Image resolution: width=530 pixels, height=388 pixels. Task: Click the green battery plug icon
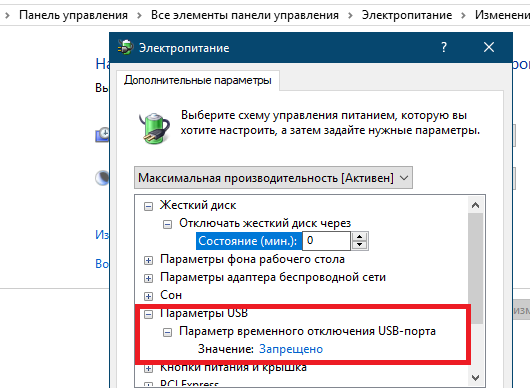(x=154, y=129)
